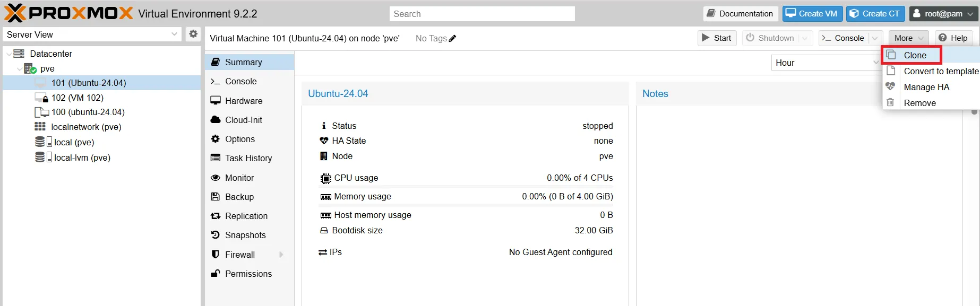
Task: Click the Create VM button
Action: click(812, 14)
